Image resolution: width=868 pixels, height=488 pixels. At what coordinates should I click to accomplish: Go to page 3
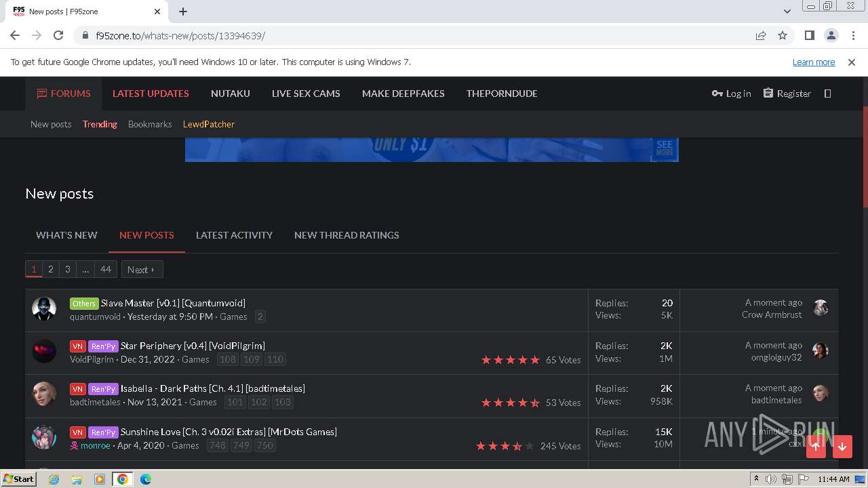point(67,269)
